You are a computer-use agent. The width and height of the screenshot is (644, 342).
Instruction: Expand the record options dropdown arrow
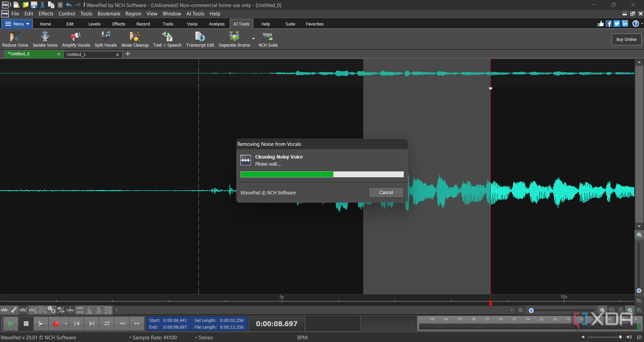66,324
